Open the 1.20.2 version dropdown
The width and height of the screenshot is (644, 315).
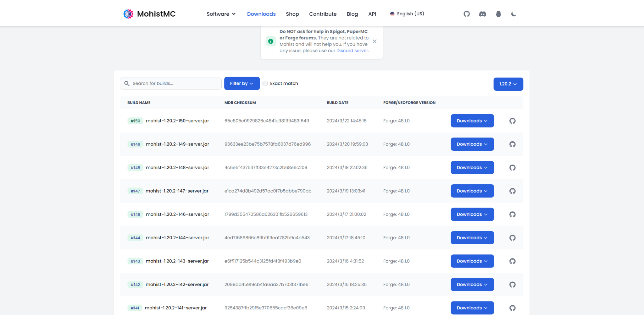(508, 84)
